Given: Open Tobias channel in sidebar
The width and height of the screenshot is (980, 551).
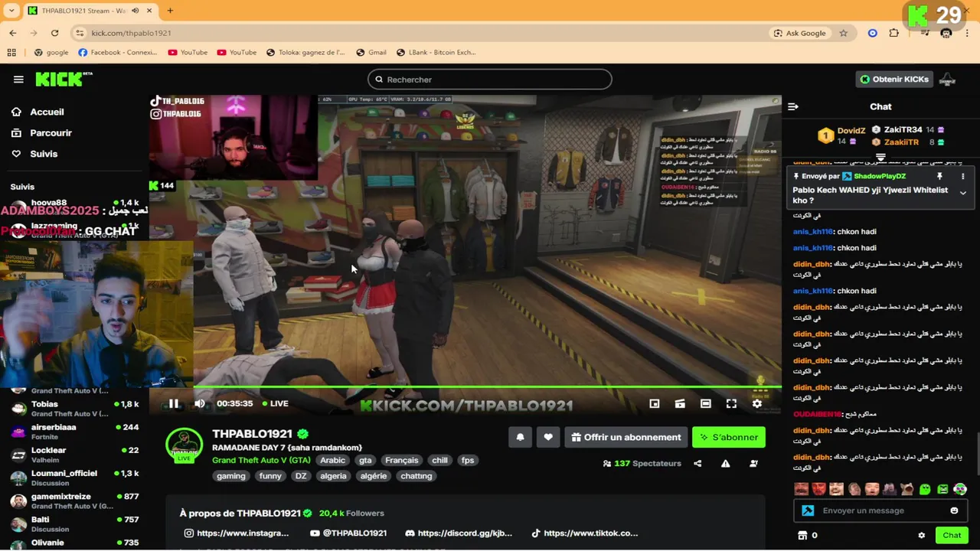Looking at the screenshot, I should pos(73,409).
